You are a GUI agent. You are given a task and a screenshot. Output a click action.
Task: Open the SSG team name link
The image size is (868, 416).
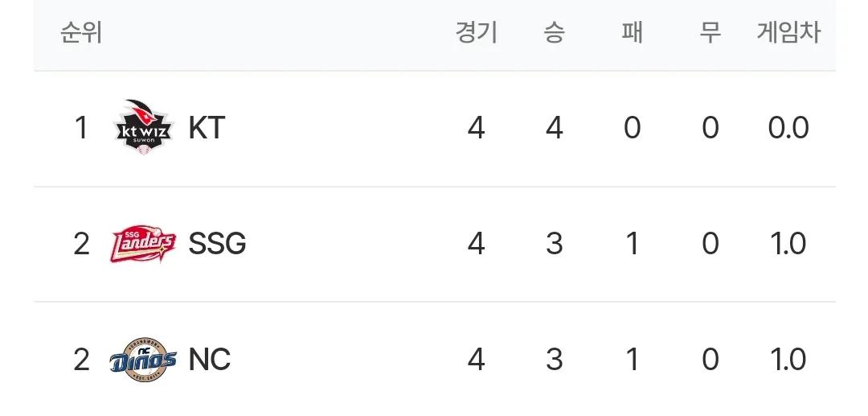(217, 244)
